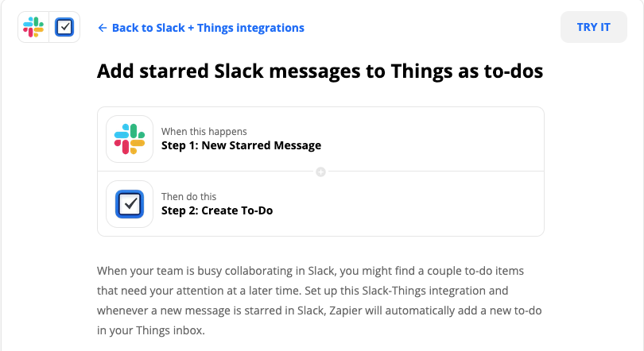Click the "Then do this" label
Image resolution: width=644 pixels, height=351 pixels.
point(188,196)
